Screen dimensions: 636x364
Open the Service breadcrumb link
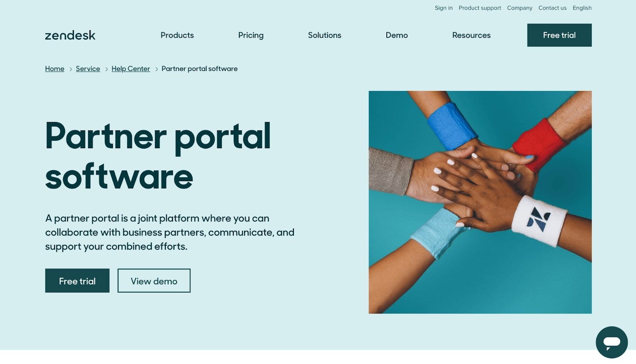pos(88,69)
